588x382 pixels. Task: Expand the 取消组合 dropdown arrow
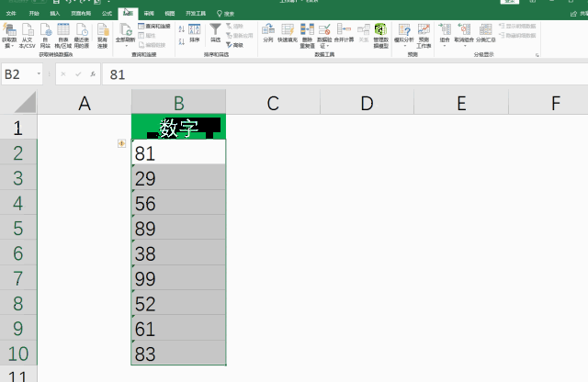pyautogui.click(x=464, y=46)
